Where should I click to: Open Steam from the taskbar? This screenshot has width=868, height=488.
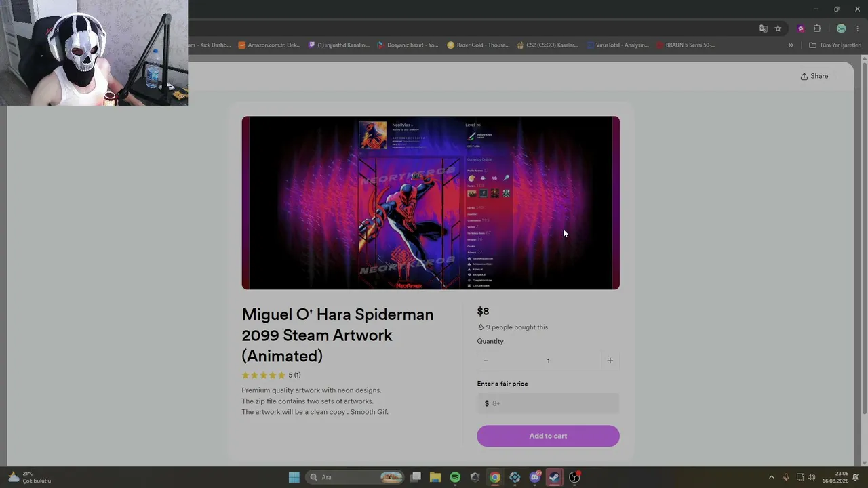[x=554, y=477]
